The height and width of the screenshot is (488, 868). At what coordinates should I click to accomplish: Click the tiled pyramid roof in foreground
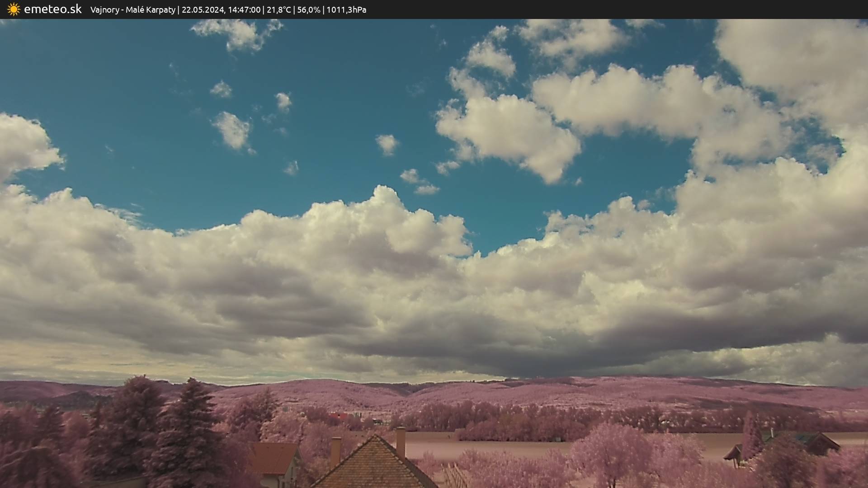coord(374,465)
